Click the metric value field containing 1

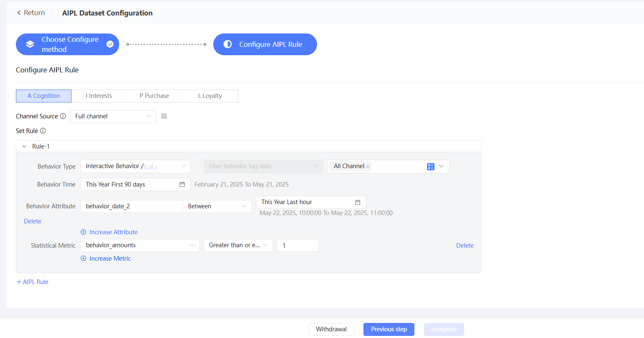(x=298, y=246)
